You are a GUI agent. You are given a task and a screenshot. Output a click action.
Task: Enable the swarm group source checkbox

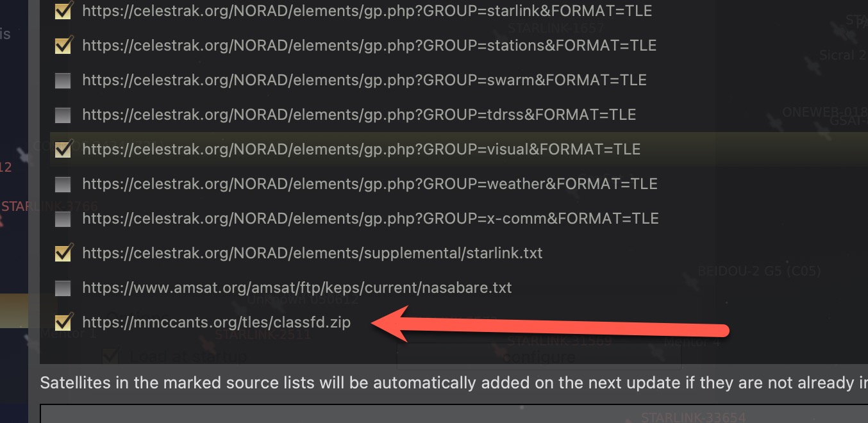click(x=63, y=81)
